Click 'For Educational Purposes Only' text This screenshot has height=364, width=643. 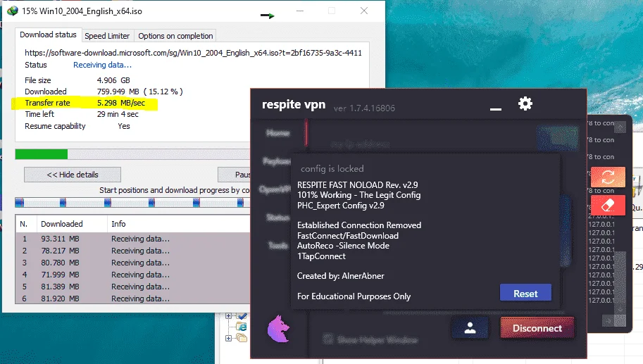[x=354, y=296]
